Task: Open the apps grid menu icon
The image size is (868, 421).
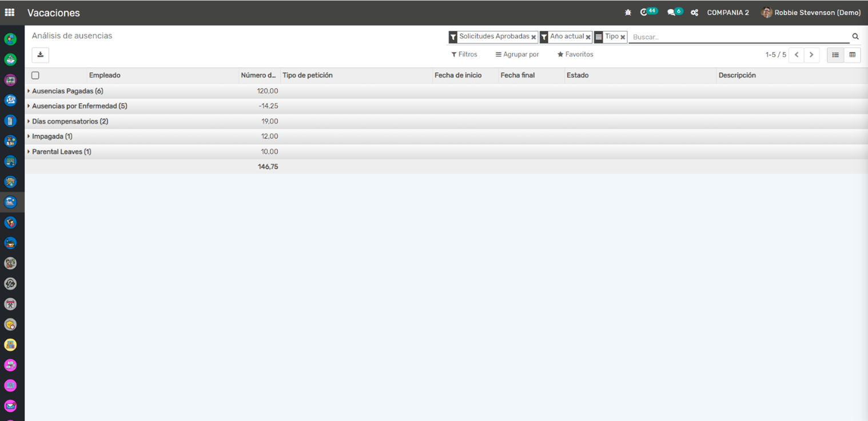Action: point(10,12)
